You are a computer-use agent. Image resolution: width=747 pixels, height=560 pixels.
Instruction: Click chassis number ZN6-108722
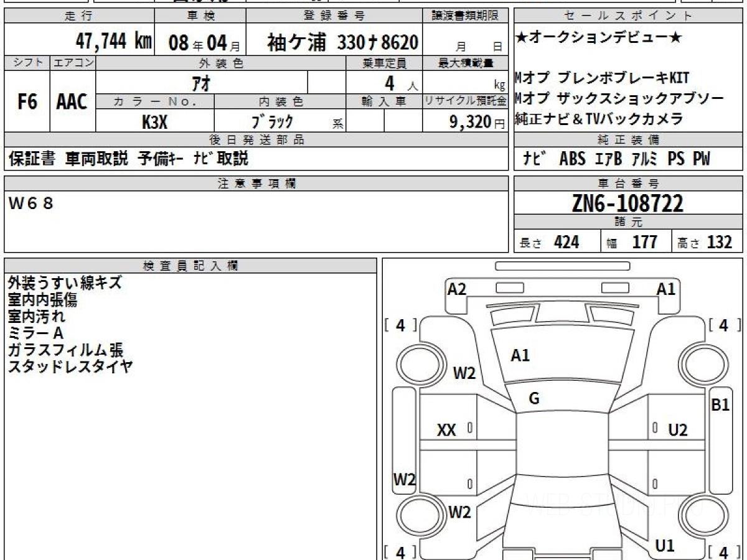pos(627,203)
